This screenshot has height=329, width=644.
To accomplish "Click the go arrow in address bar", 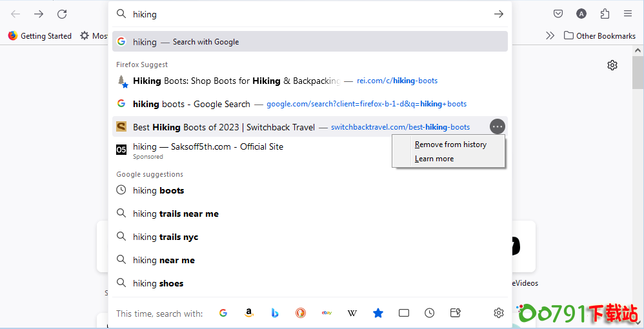I will [x=498, y=14].
